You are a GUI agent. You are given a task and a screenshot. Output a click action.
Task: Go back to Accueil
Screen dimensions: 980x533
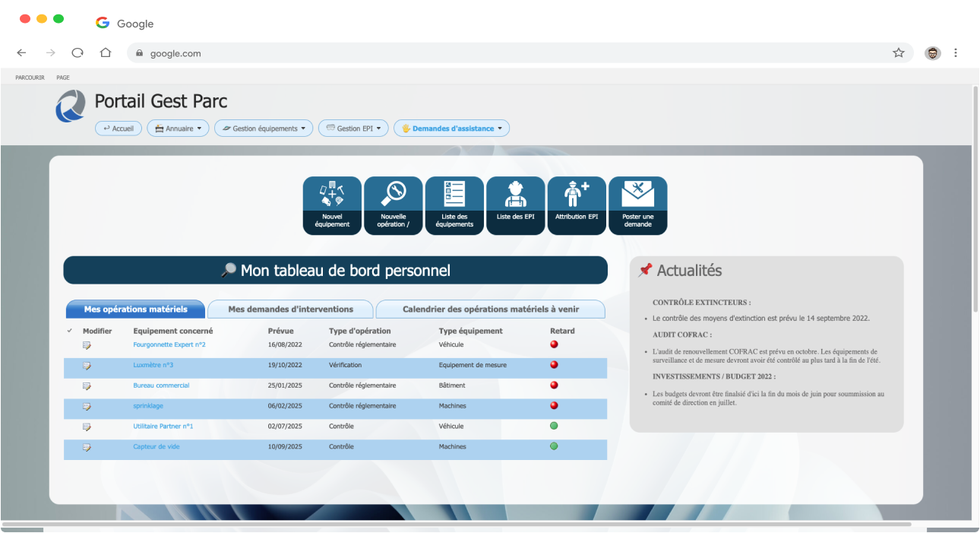tap(118, 128)
